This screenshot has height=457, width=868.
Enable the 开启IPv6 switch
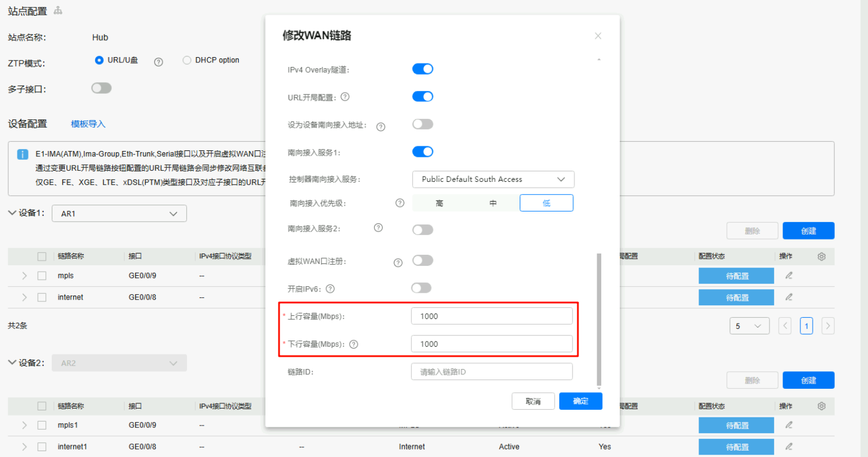tap(421, 288)
